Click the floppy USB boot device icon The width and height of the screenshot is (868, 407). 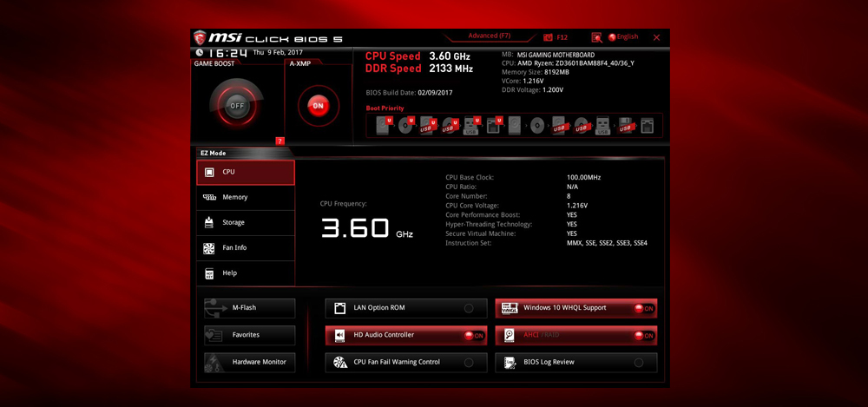click(x=625, y=126)
